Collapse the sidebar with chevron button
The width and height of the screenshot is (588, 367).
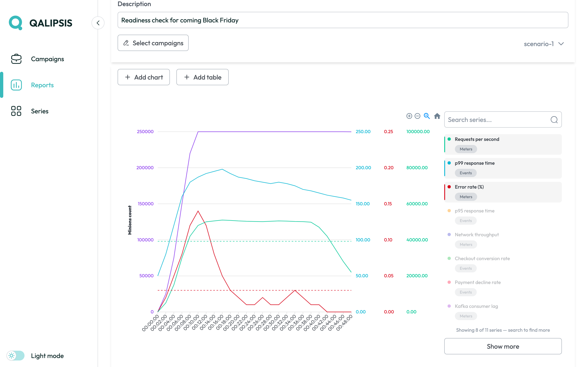pos(98,23)
